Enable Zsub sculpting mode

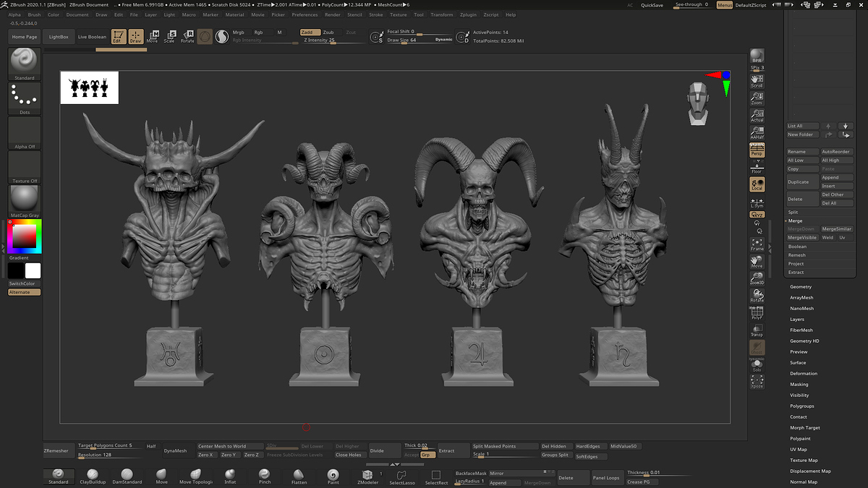328,33
